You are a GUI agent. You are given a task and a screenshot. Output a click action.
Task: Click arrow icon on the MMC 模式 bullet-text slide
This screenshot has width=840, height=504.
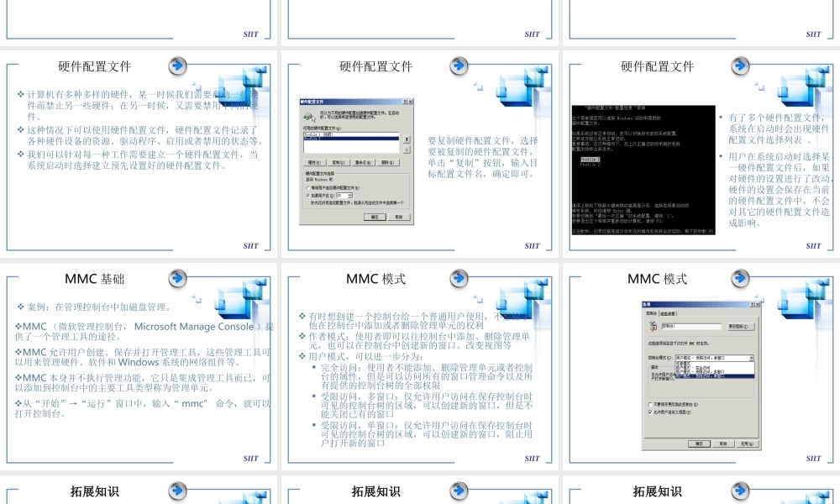459,279
